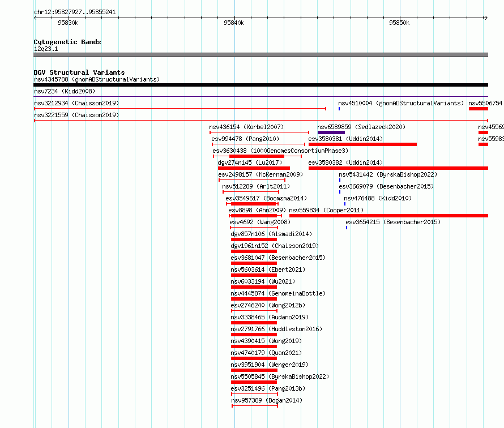Select nsv512289 (Arlt2011) variant label
504x428 pixels.
click(256, 186)
